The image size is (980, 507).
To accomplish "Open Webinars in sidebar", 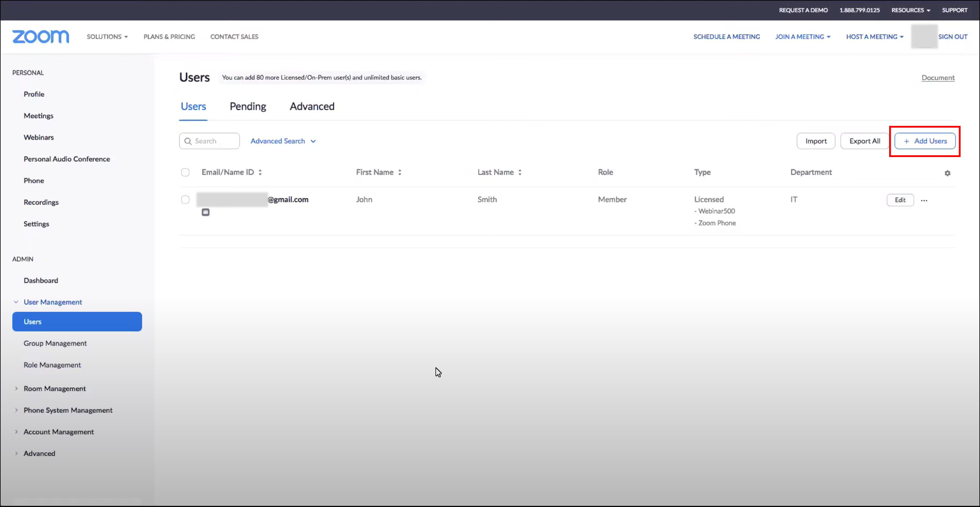I will 39,137.
